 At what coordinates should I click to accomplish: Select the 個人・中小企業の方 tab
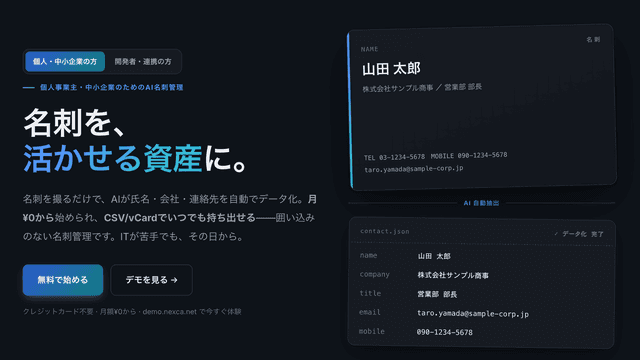click(65, 62)
